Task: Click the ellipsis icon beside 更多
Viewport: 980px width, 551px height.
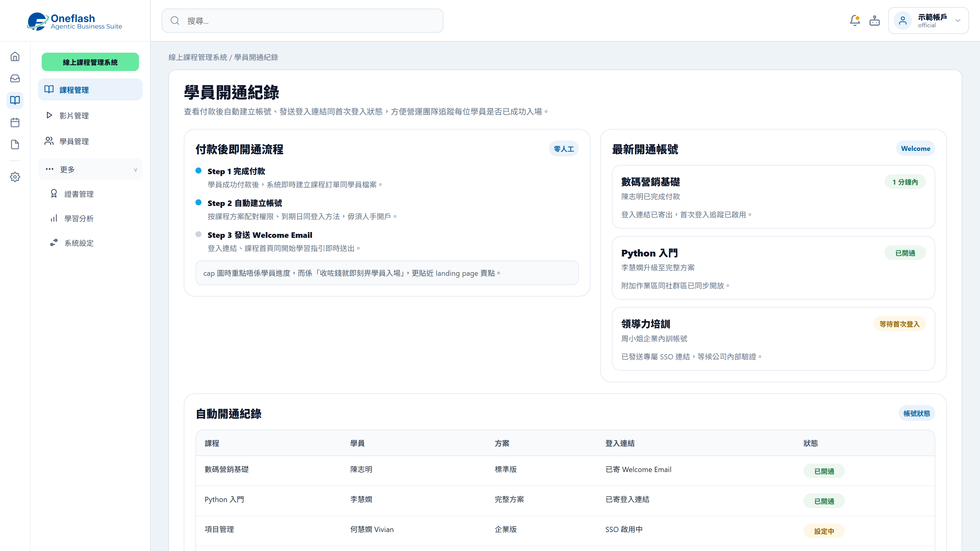Action: coord(49,169)
